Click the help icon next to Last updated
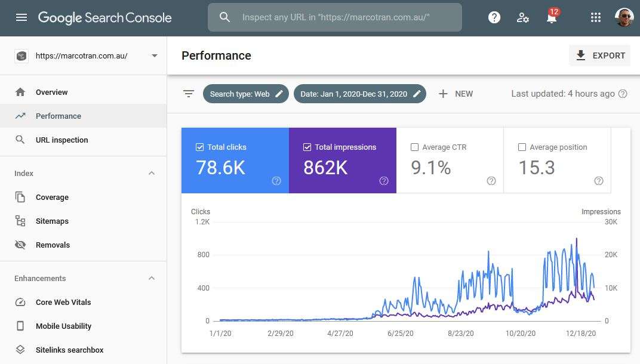The width and height of the screenshot is (640, 364). [x=623, y=94]
